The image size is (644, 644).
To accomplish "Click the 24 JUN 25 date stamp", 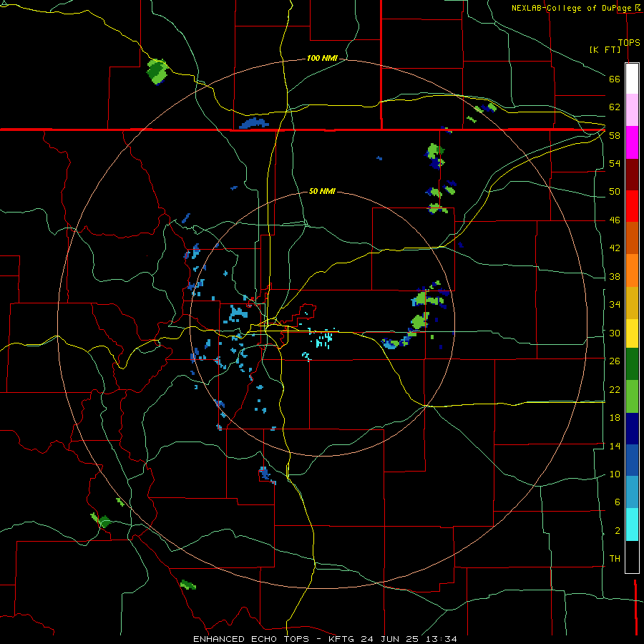I will click(x=390, y=639).
